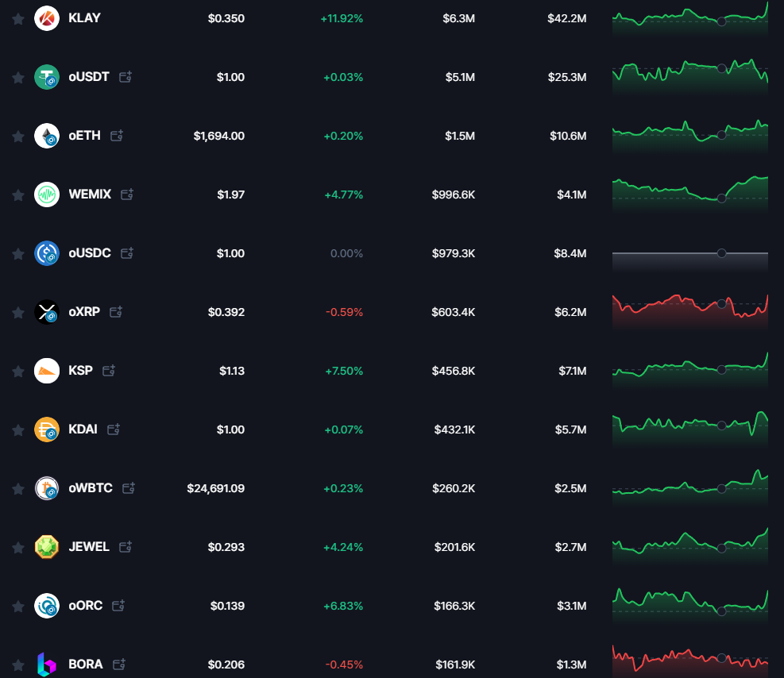Open the JEWEL token name link
The height and width of the screenshot is (678, 784).
(x=89, y=546)
